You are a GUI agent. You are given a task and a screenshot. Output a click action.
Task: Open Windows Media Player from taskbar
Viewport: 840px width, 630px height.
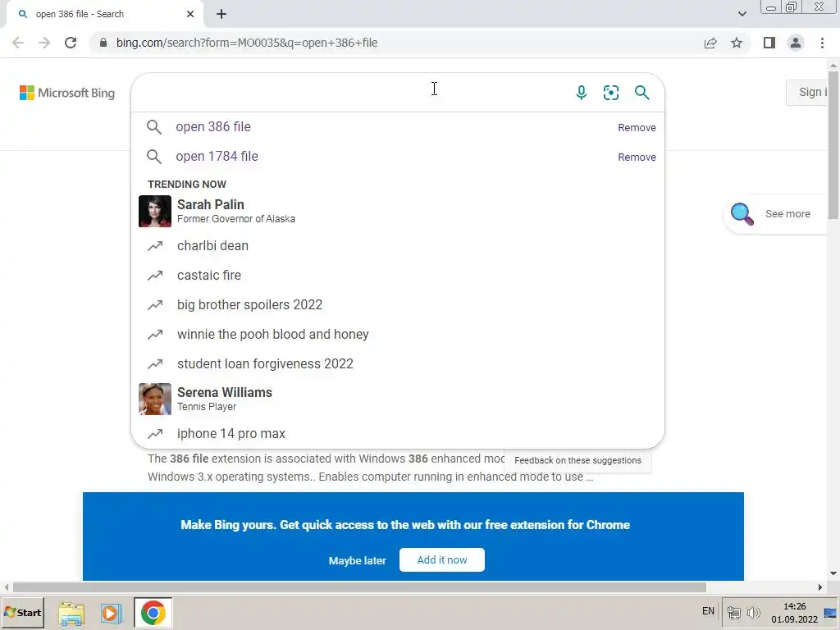click(x=111, y=613)
